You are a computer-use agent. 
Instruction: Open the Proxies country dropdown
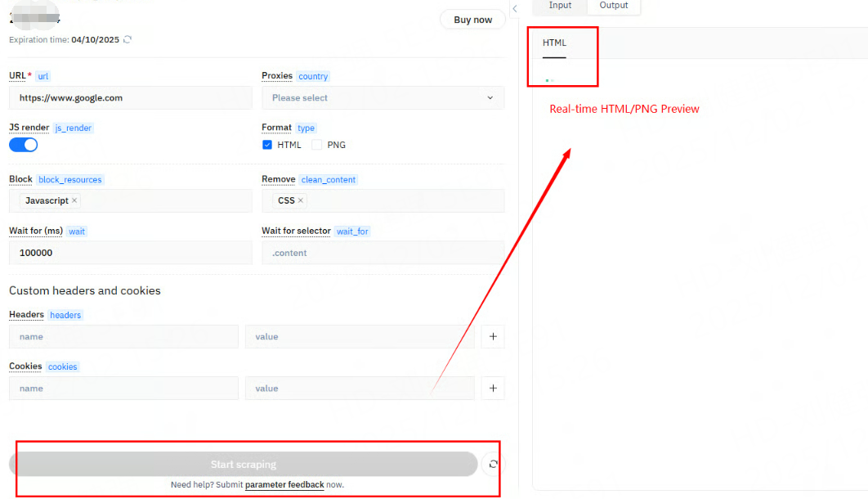pyautogui.click(x=383, y=98)
